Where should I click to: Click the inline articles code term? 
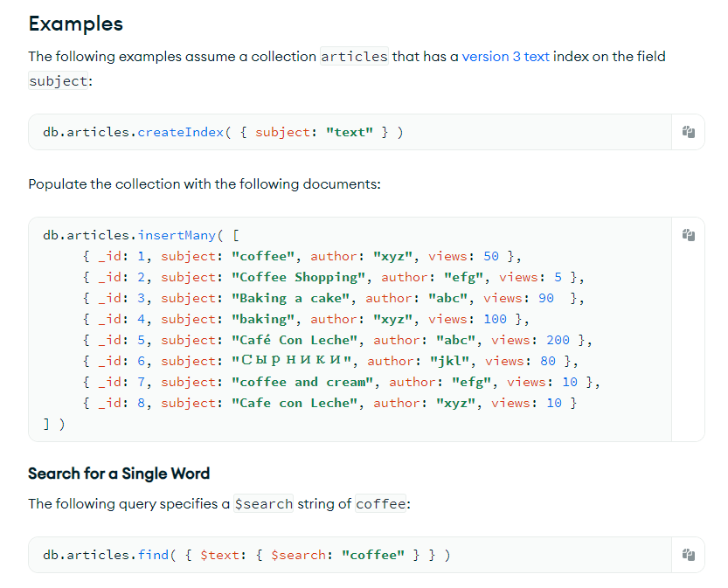pyautogui.click(x=354, y=57)
